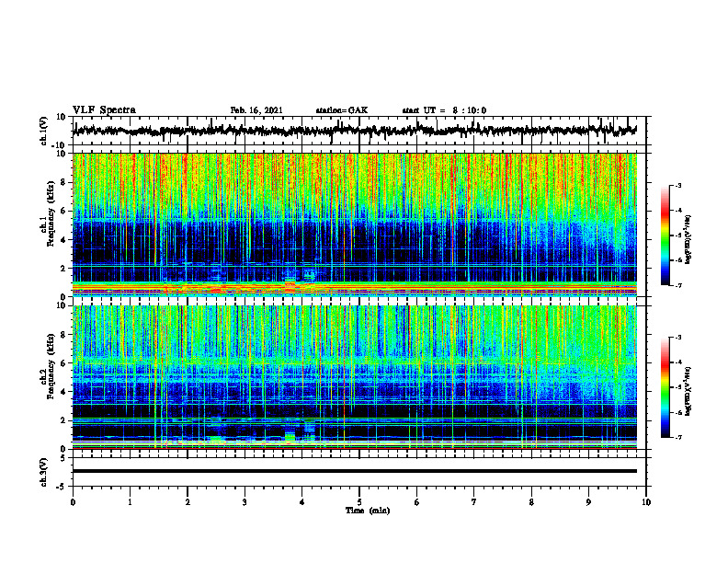Click time axis tick label "4"
Image resolution: width=728 pixels, height=563 pixels.
pyautogui.click(x=302, y=502)
